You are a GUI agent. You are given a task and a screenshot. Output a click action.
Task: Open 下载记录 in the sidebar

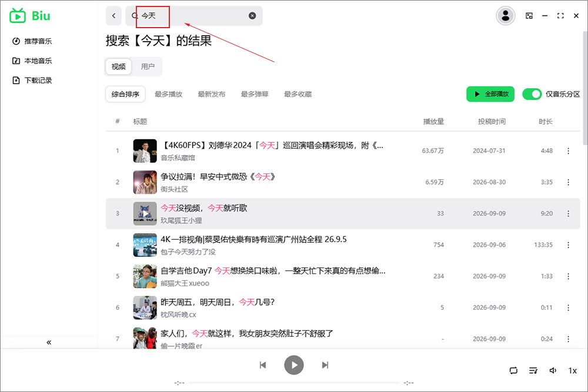32,80
